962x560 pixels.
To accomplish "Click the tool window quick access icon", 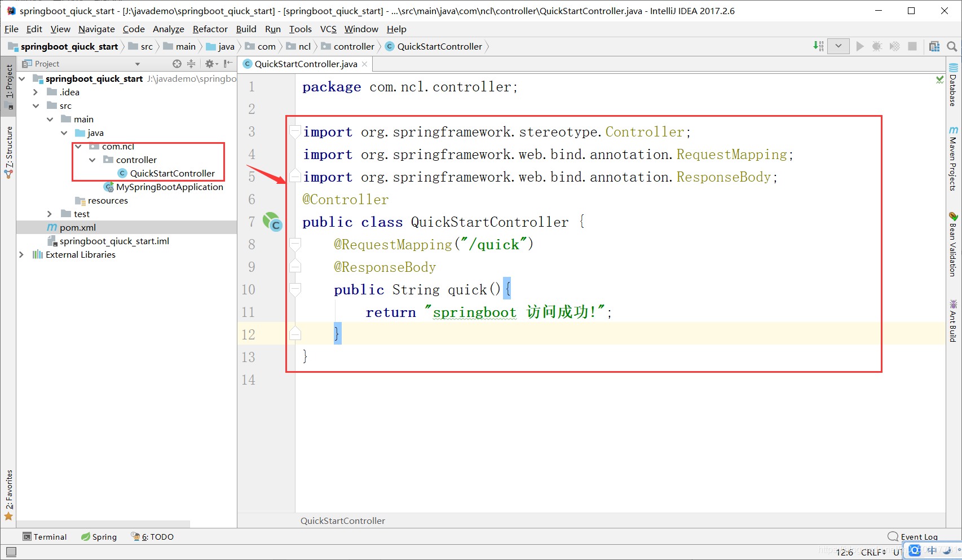I will tap(11, 552).
